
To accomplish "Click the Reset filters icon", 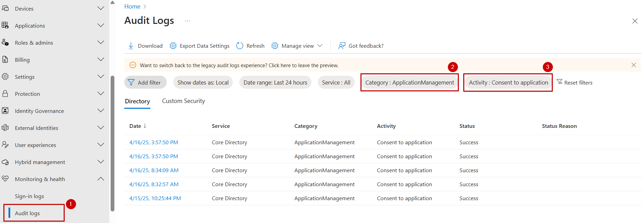I will point(559,82).
